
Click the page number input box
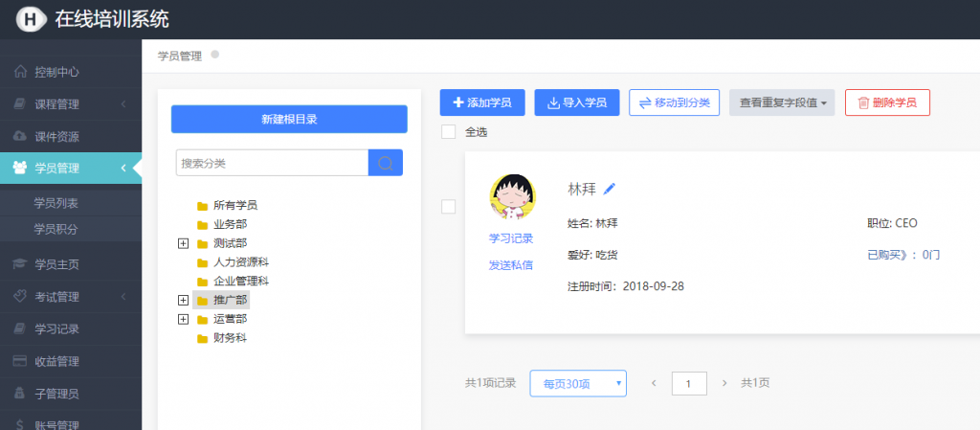click(x=689, y=383)
